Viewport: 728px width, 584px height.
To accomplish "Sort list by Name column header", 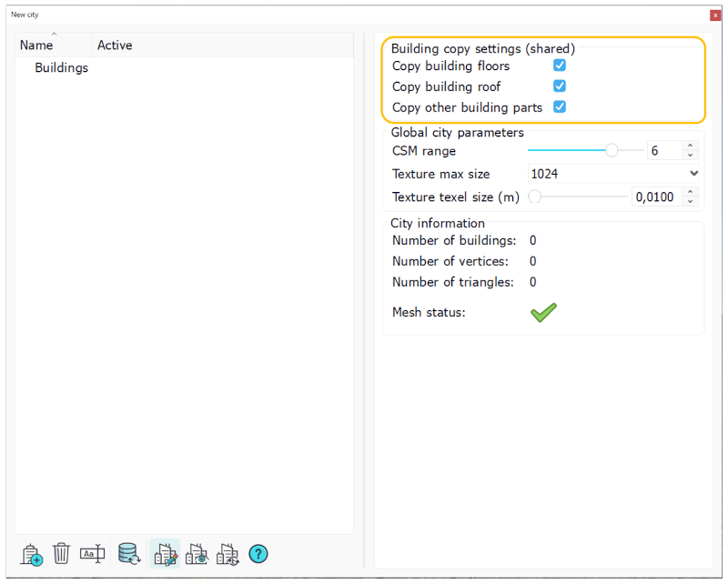I will [36, 45].
